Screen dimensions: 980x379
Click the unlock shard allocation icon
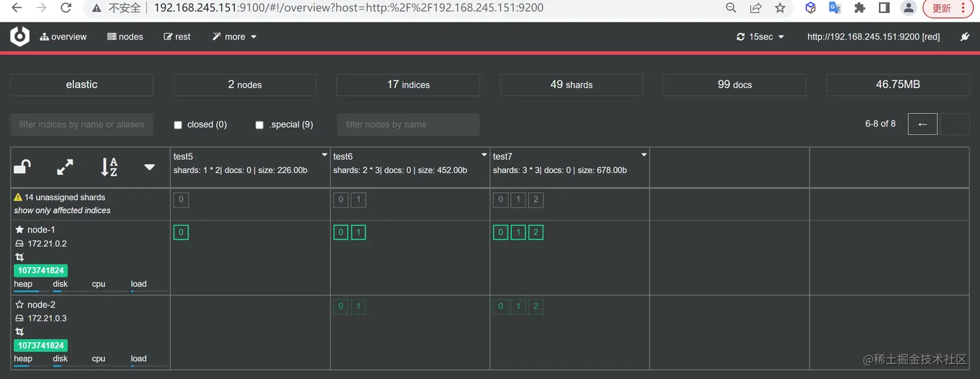coord(23,167)
